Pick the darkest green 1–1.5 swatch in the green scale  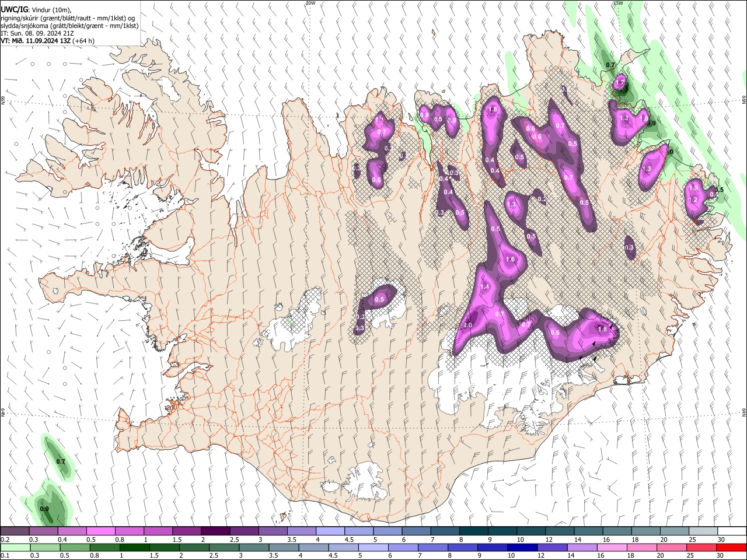click(134, 548)
